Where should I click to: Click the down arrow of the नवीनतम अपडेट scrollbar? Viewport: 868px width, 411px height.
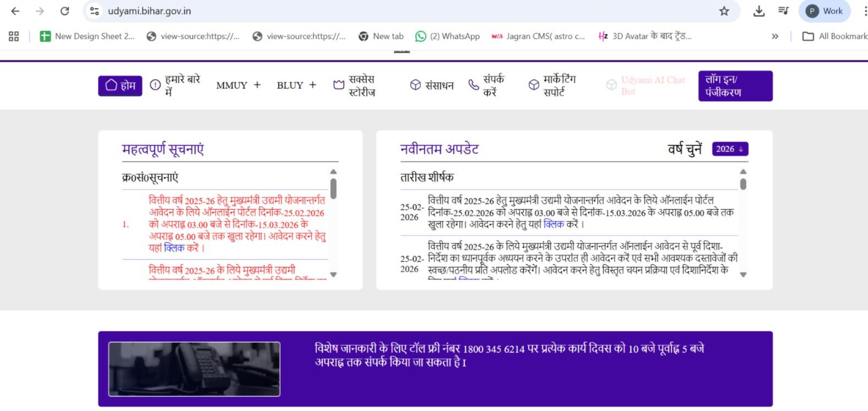pos(743,275)
